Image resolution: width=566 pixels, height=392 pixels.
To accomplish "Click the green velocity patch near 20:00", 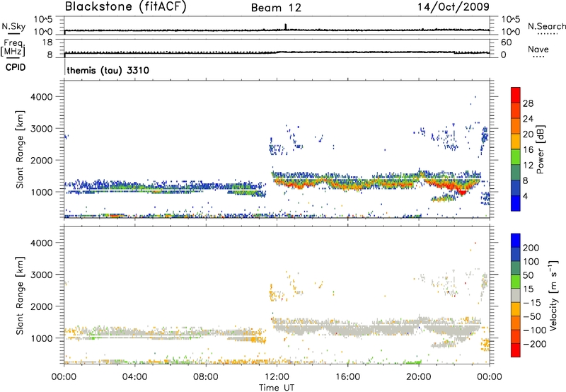I will (412, 362).
